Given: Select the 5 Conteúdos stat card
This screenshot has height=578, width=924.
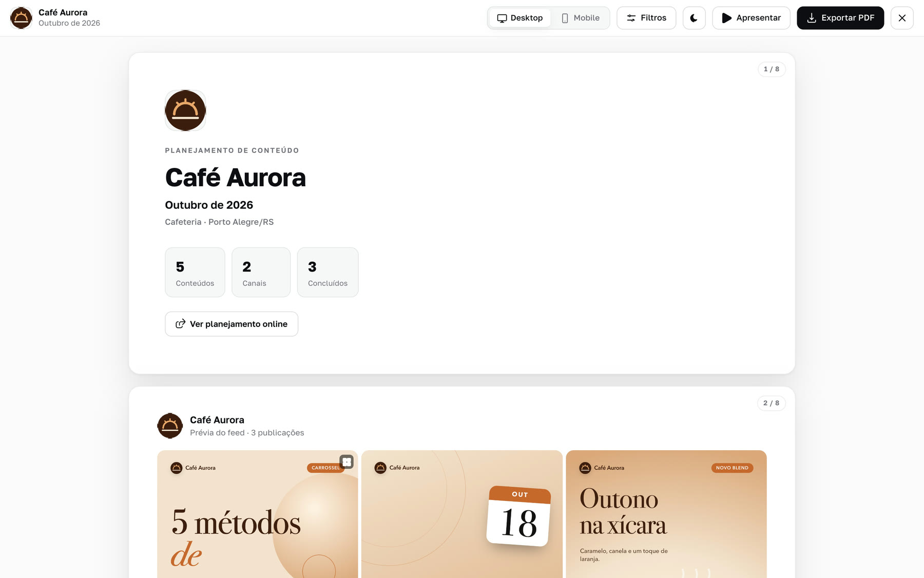Looking at the screenshot, I should tap(195, 272).
